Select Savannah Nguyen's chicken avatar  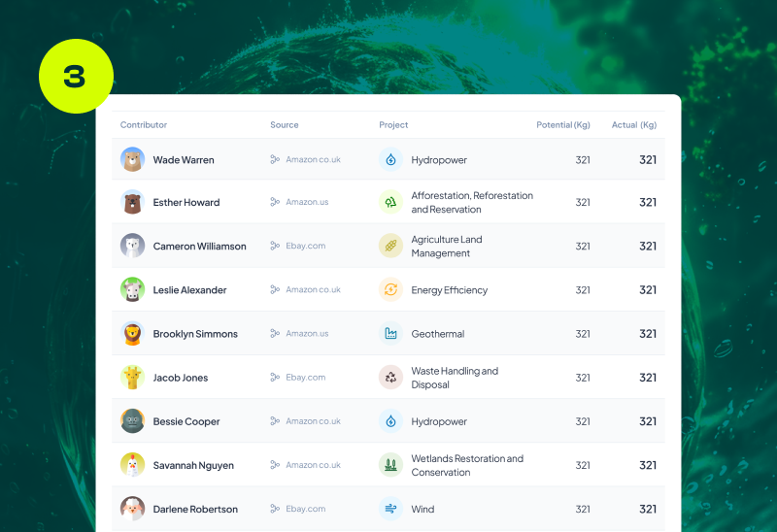[x=133, y=465]
